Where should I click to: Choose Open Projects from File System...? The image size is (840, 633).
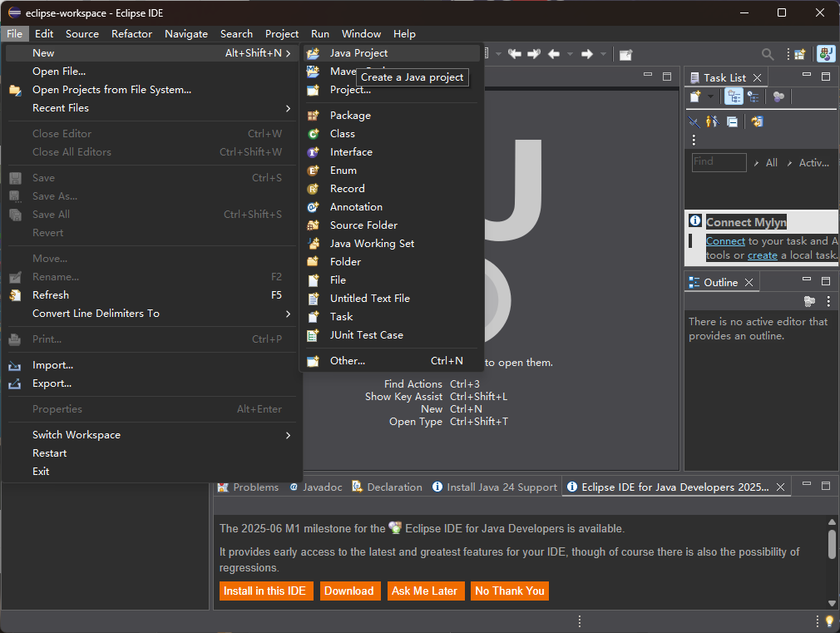pyautogui.click(x=151, y=90)
